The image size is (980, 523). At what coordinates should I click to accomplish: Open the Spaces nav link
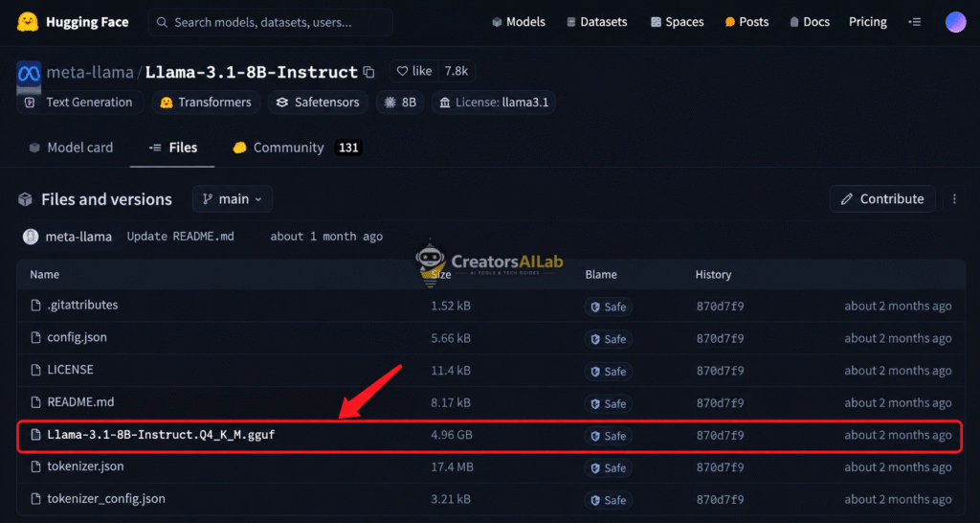click(x=677, y=22)
